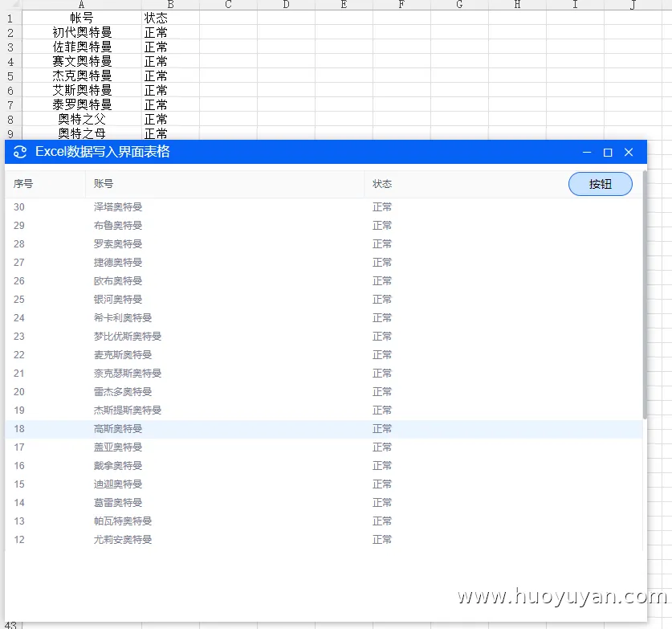Click the 按钮 button in the dialog

point(600,184)
